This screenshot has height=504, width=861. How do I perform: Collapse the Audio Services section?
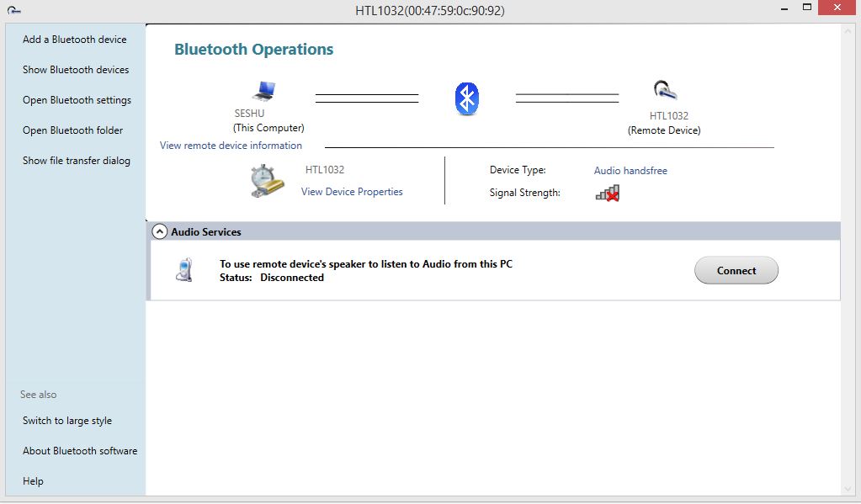click(159, 231)
